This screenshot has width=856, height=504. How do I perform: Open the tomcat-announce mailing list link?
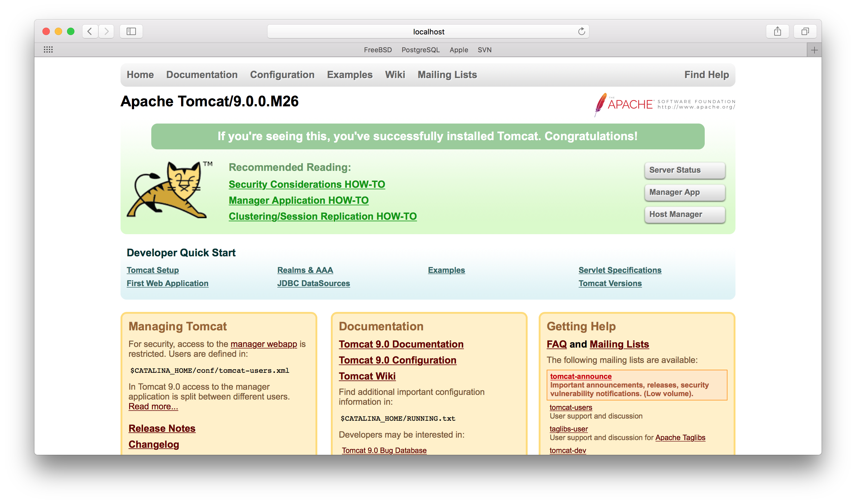(581, 376)
